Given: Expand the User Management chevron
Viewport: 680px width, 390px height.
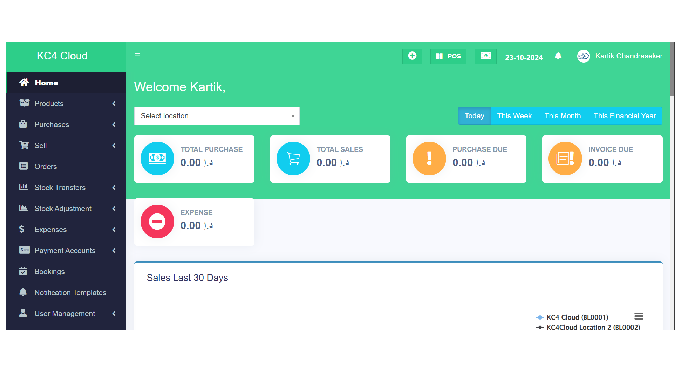Looking at the screenshot, I should coord(114,313).
